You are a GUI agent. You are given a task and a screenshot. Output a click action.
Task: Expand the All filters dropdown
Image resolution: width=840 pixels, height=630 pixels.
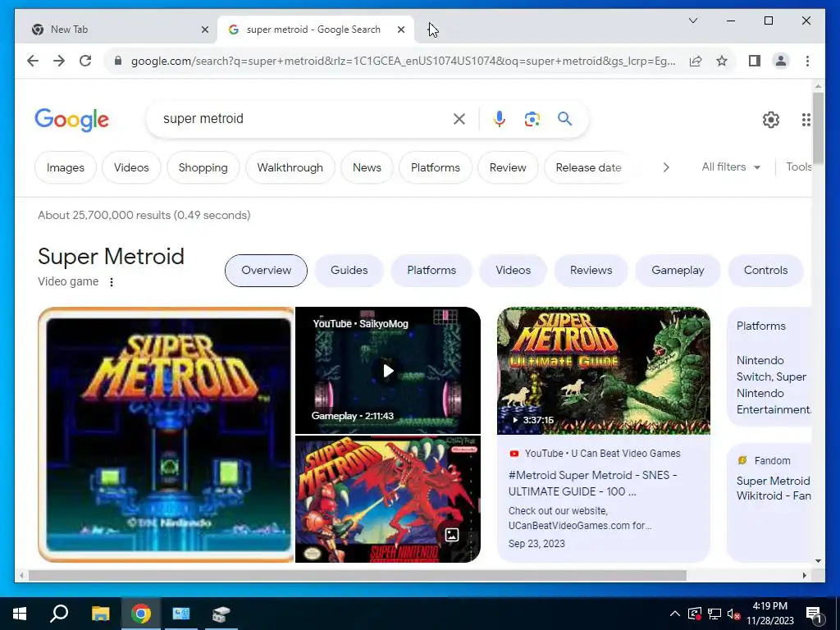point(731,167)
